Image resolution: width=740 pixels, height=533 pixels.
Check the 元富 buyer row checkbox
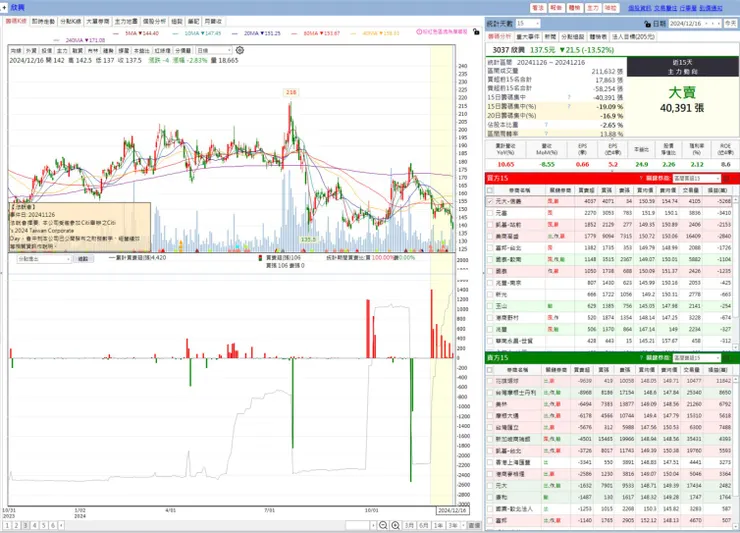490,213
